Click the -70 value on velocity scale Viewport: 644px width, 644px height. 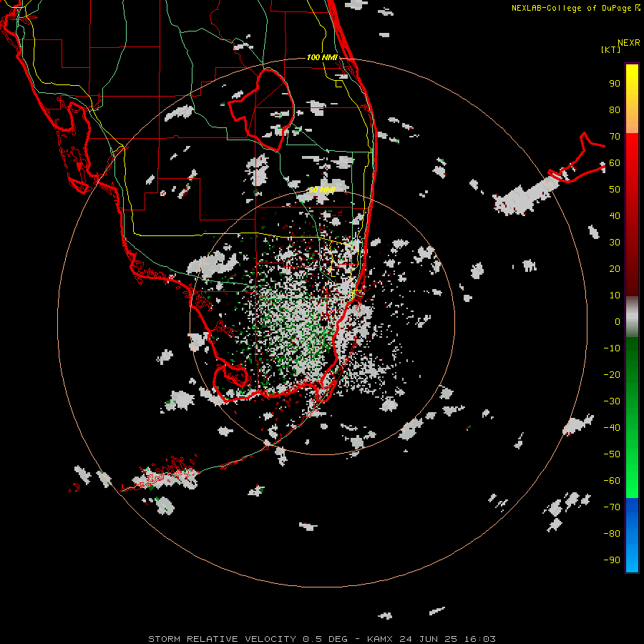click(x=612, y=507)
